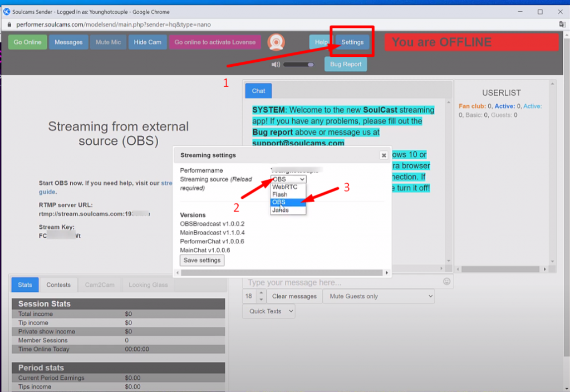Click the chat panel scroll-up arrow
The image size is (570, 392).
(x=449, y=102)
